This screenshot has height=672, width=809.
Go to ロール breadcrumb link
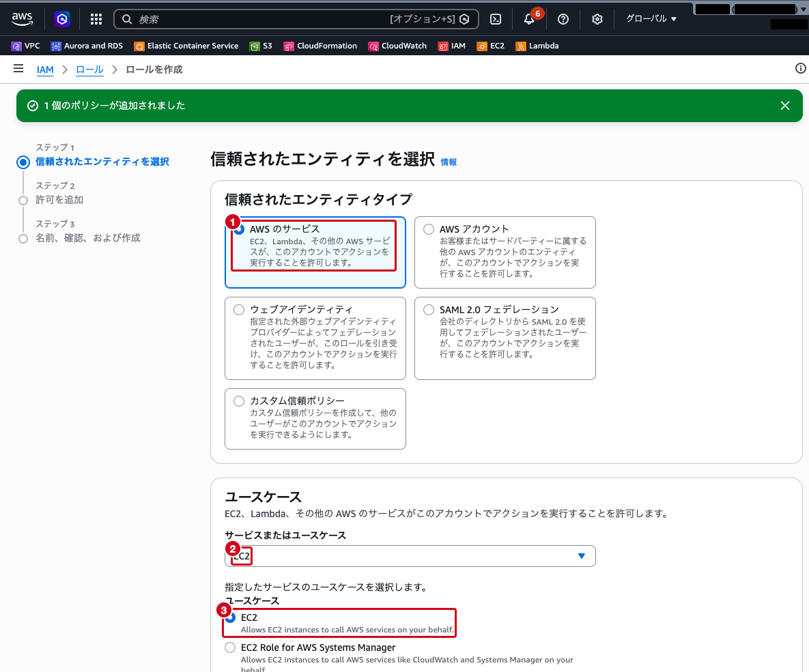[x=89, y=70]
